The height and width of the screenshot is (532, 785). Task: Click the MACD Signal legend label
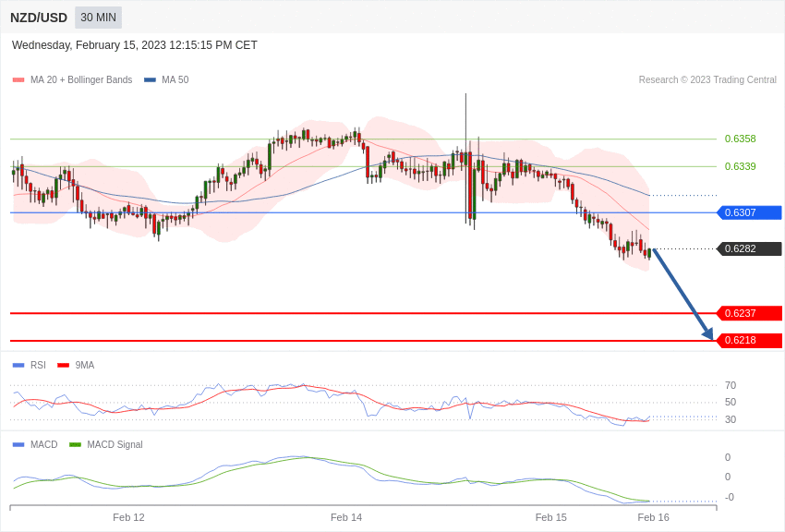pos(115,444)
